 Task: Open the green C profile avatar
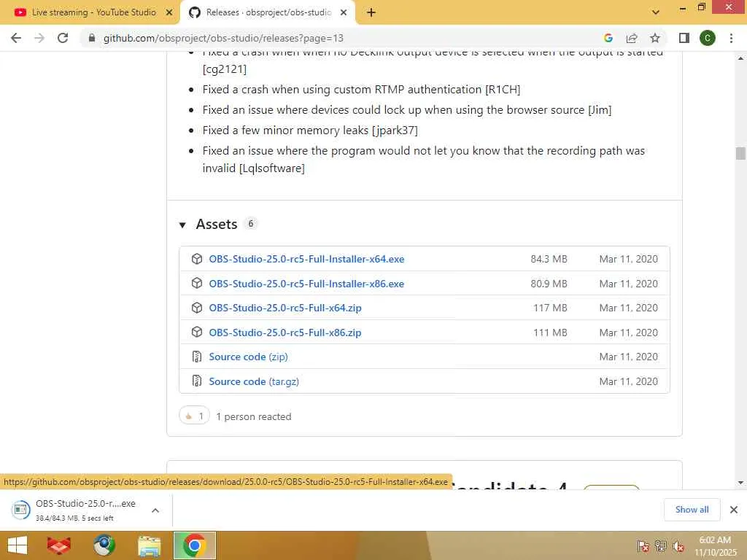click(708, 38)
